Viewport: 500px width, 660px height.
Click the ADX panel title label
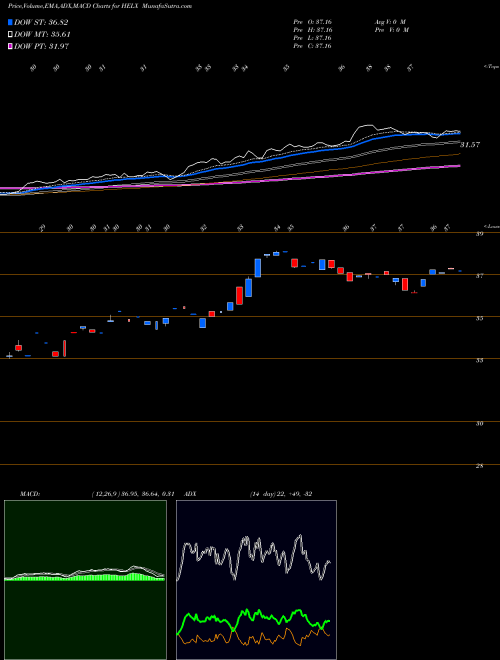[x=190, y=494]
